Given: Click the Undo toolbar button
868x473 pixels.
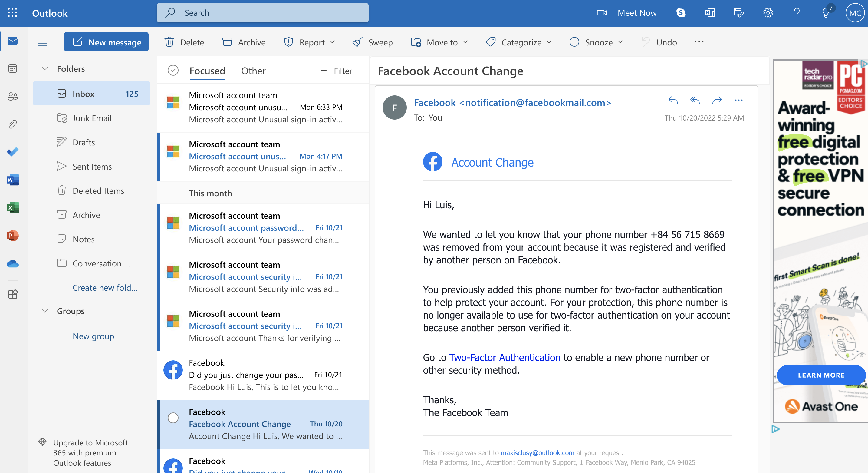Looking at the screenshot, I should pos(659,42).
